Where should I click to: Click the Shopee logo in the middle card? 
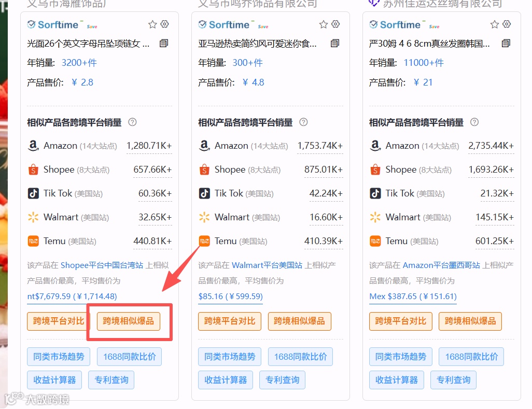point(204,170)
